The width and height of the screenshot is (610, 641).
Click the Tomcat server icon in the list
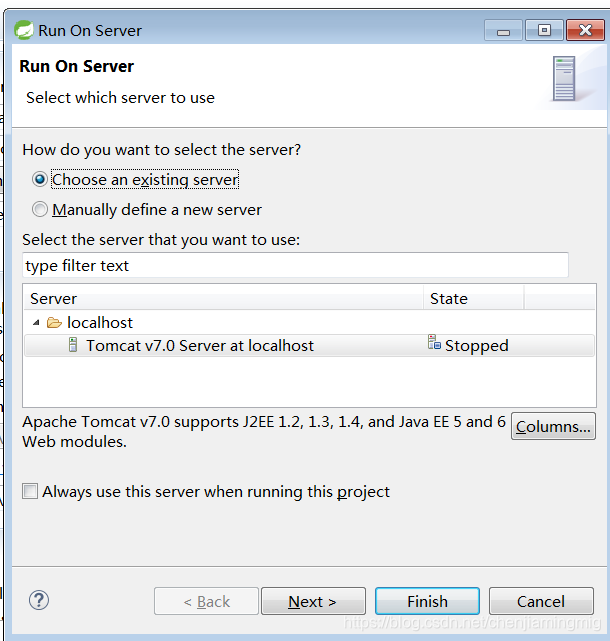click(x=73, y=345)
